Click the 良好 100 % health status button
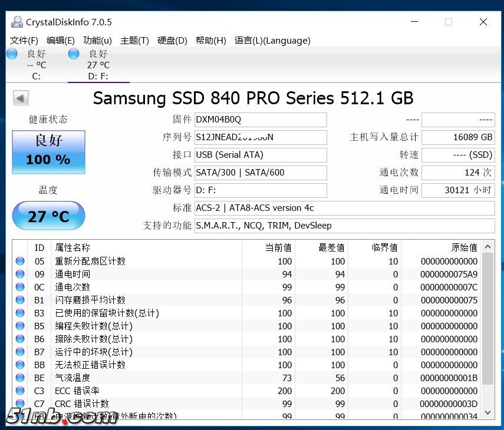Viewport: 504px width, 430px height. tap(48, 152)
